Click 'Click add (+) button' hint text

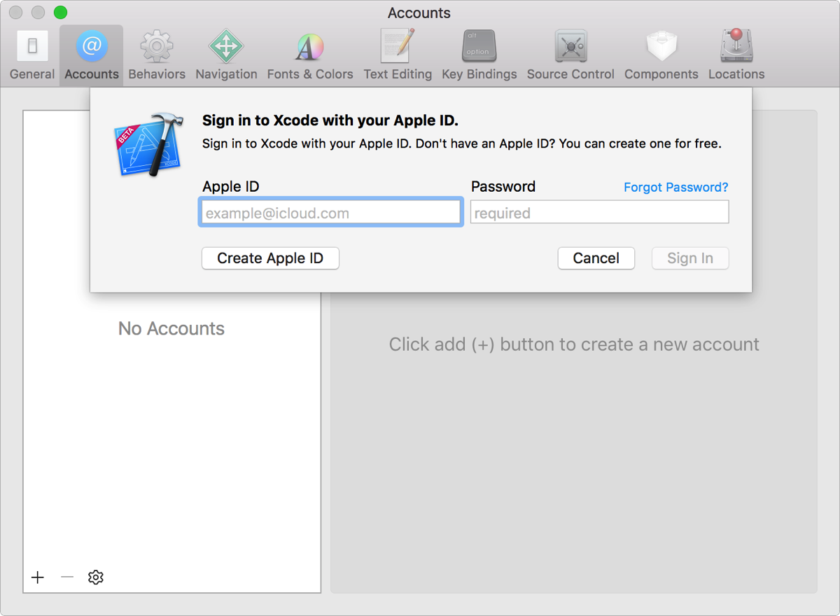574,344
